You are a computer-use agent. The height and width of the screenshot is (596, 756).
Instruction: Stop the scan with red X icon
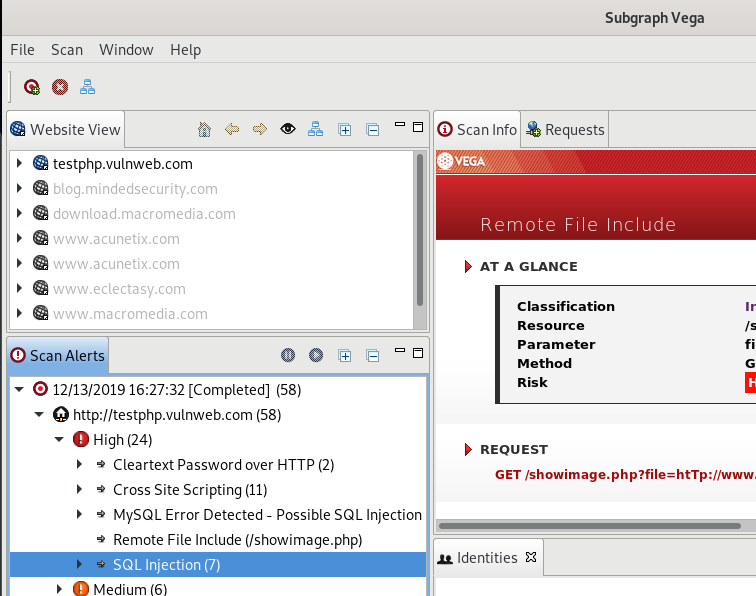click(60, 87)
